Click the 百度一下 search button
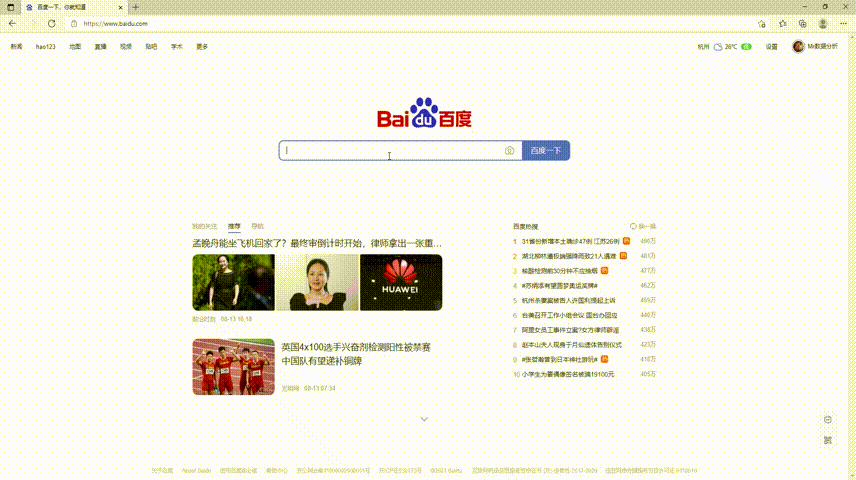 (x=546, y=150)
